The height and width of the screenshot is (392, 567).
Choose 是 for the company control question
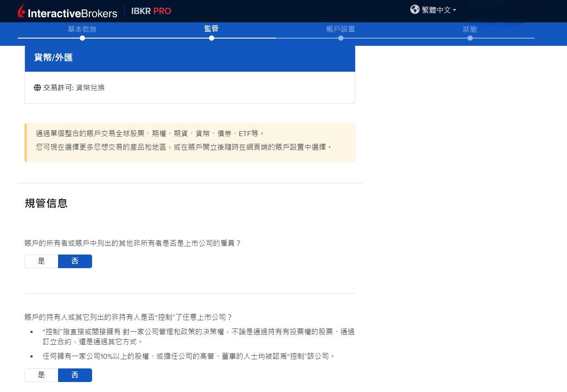[41, 375]
